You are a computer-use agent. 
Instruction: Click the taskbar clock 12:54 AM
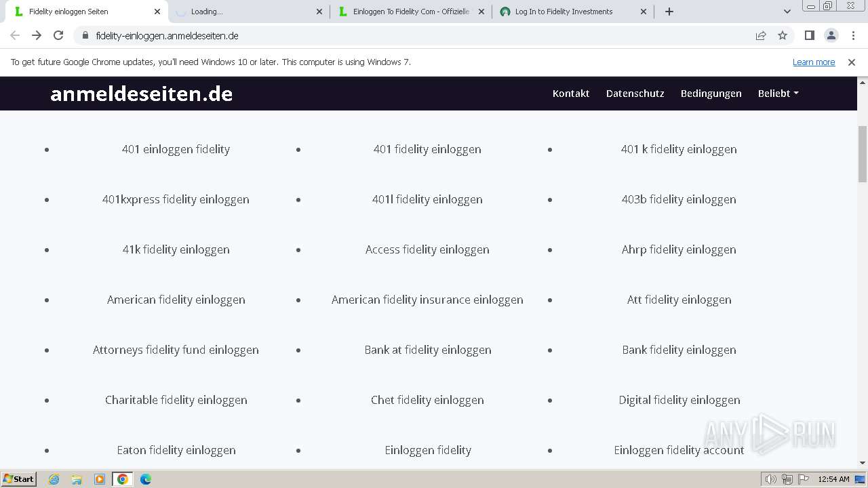[833, 479]
